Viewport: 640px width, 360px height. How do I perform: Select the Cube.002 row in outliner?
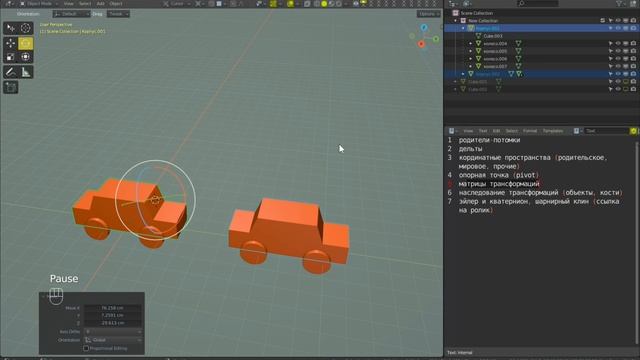point(541,89)
